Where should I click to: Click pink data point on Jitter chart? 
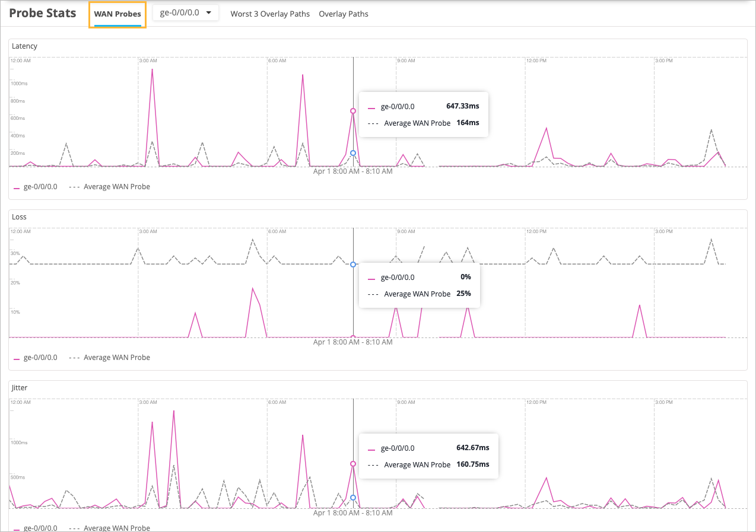click(x=353, y=464)
